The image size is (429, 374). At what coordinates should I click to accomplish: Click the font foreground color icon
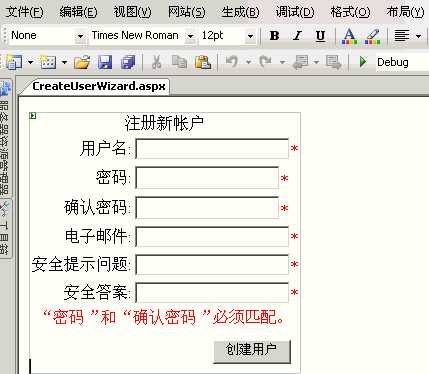(x=349, y=36)
